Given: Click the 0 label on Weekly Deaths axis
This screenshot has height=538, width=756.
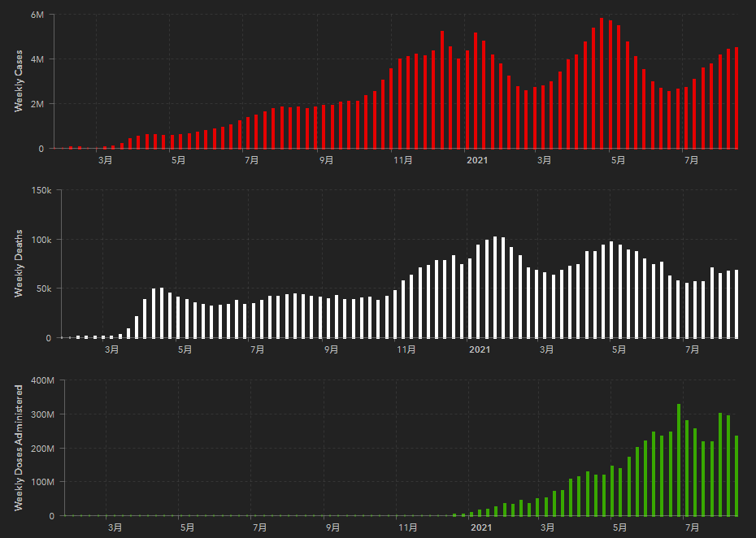Looking at the screenshot, I should [49, 338].
